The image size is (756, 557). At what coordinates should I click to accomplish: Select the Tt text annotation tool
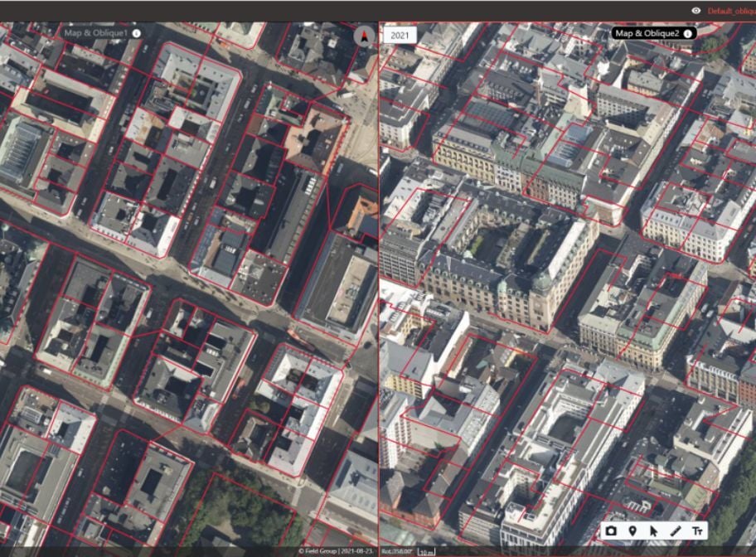click(x=698, y=530)
